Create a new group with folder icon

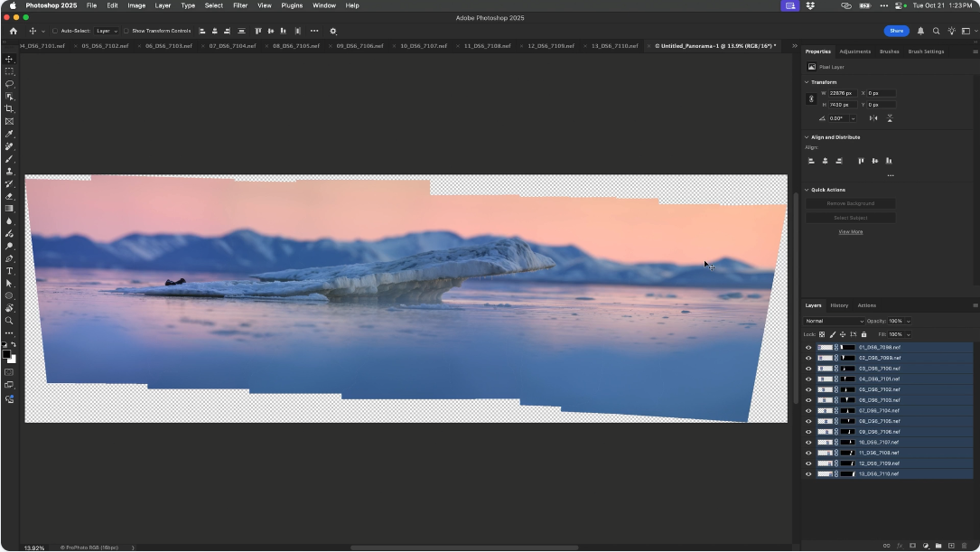click(x=938, y=546)
